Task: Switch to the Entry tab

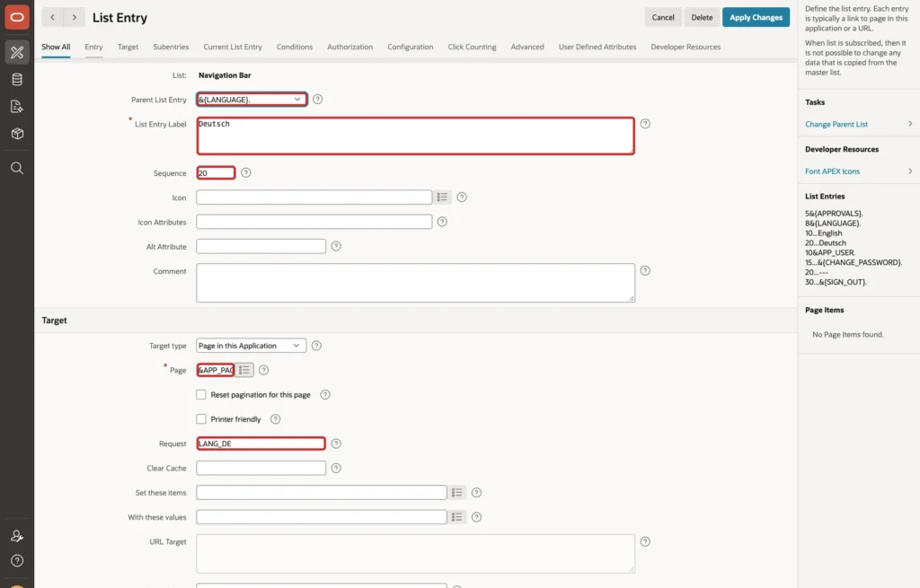Action: pos(93,47)
